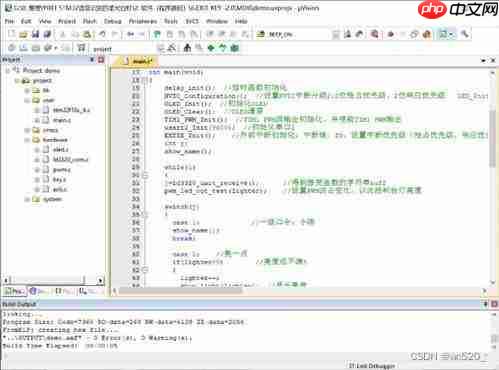Switch to the main.c editor tab
This screenshot has height=370, width=499.
137,61
